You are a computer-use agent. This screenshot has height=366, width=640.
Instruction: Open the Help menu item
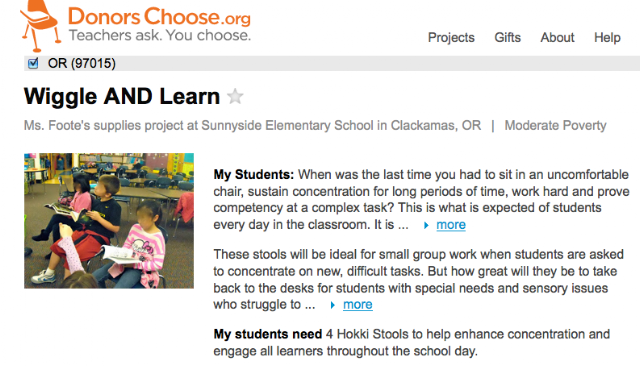(x=607, y=38)
